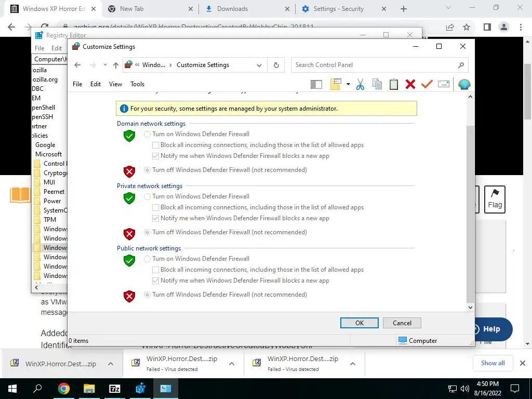Select Public Turn on Windows Defender Firewall
Image resolution: width=532 pixels, height=399 pixels.
147,259
